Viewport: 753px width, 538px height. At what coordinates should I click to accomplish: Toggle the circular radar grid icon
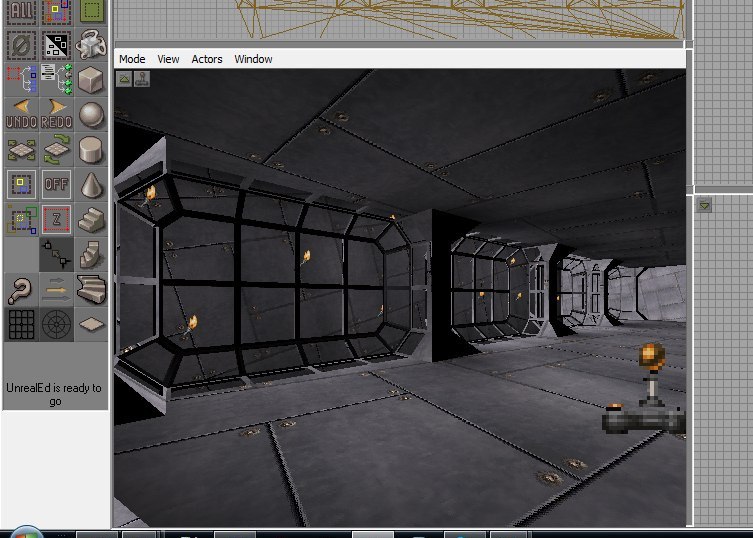[56, 324]
